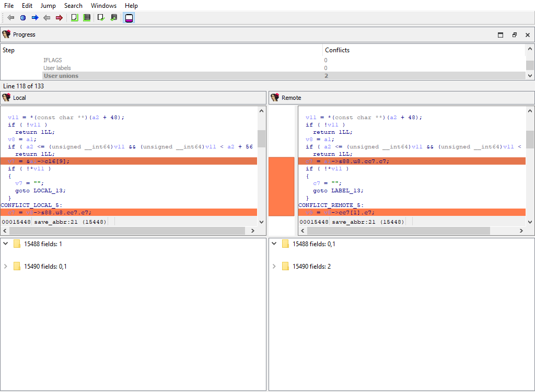The image size is (535, 392).
Task: Click the red right arrow toolbar icon
Action: (59, 18)
